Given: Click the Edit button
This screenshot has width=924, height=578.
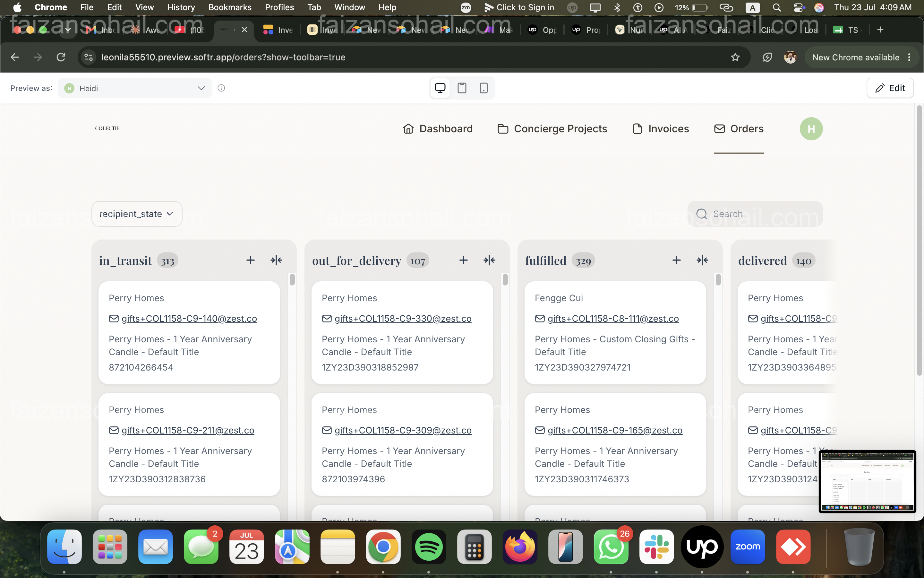Looking at the screenshot, I should tap(890, 88).
